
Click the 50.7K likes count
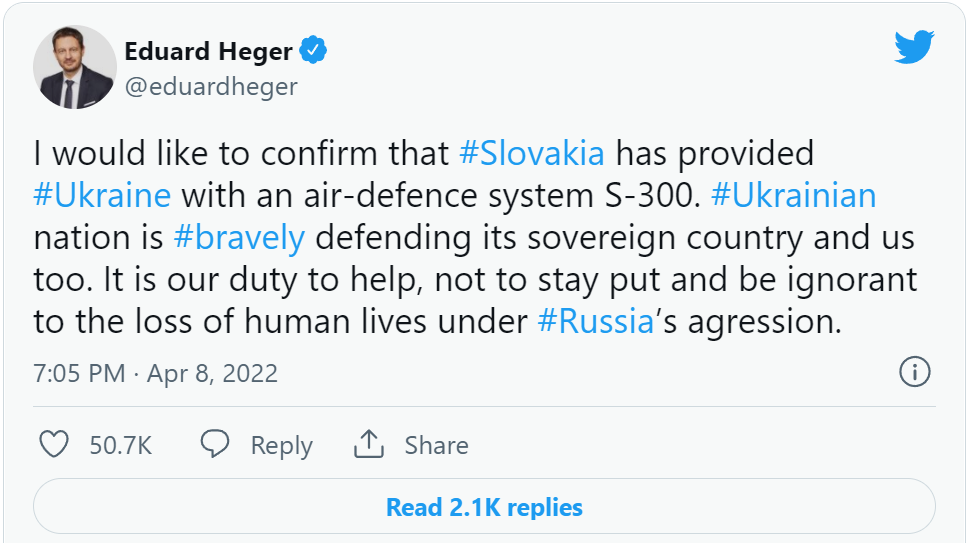pos(121,445)
